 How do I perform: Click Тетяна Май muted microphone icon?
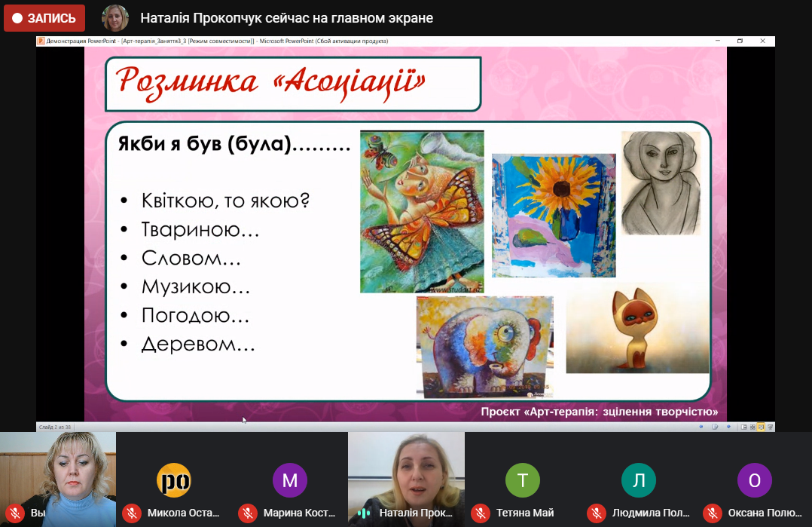pyautogui.click(x=480, y=513)
